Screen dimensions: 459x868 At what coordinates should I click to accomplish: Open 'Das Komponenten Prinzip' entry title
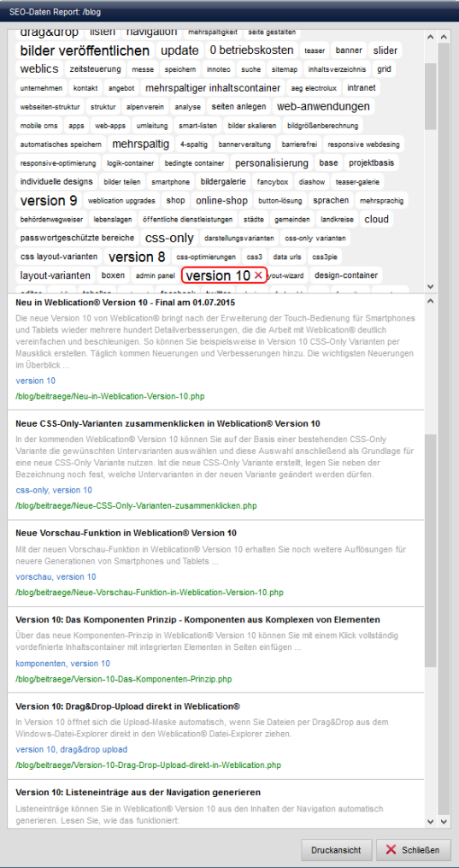pos(197,619)
